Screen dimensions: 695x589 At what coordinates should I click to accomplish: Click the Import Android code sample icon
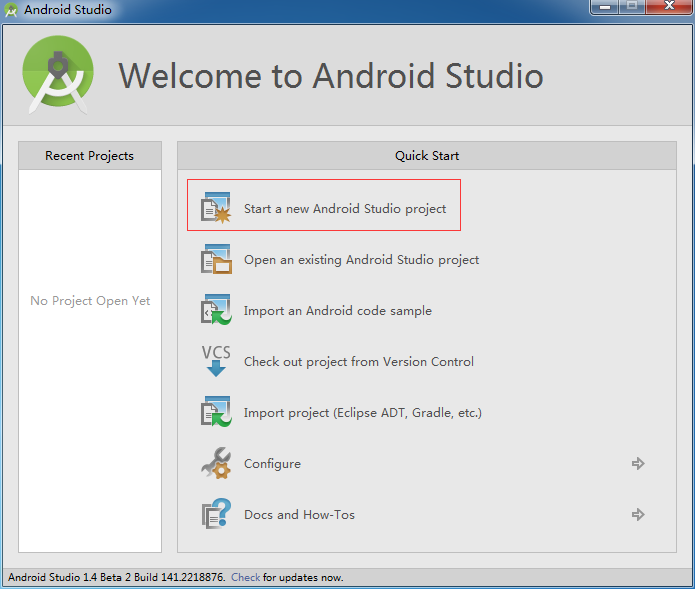pyautogui.click(x=216, y=310)
